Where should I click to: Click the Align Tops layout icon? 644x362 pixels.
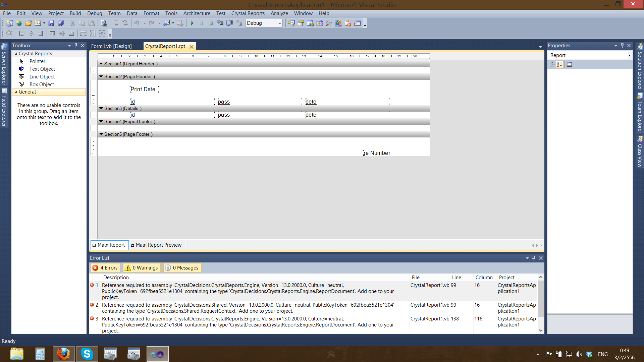click(53, 34)
